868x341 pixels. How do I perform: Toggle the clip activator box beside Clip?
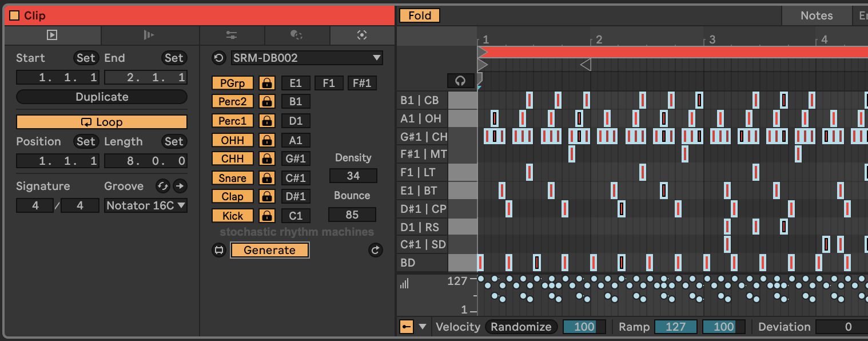coord(14,15)
